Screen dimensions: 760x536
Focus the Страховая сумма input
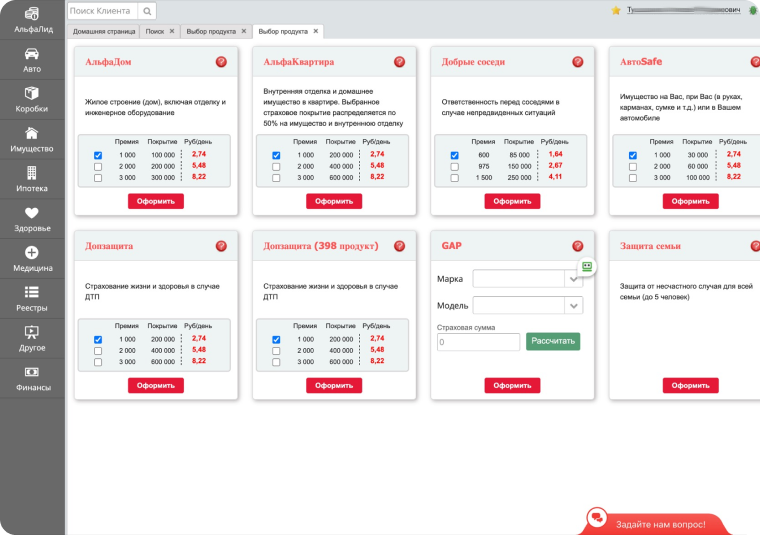tap(478, 342)
